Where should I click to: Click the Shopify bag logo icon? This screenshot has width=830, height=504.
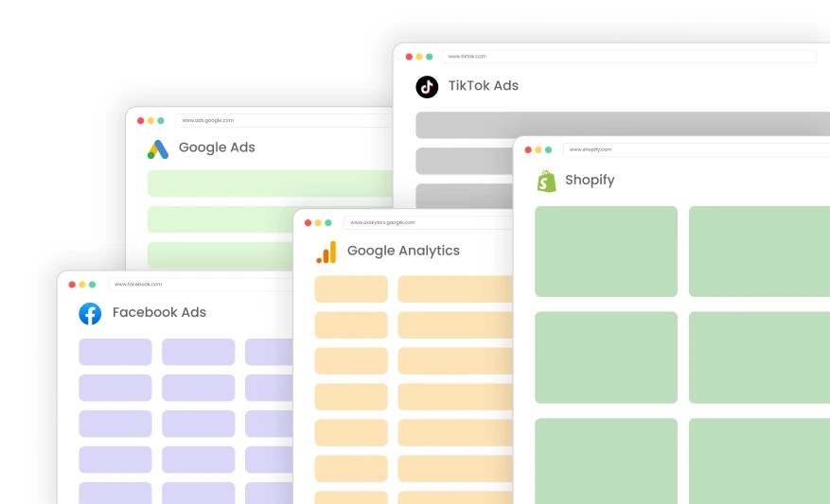point(546,182)
